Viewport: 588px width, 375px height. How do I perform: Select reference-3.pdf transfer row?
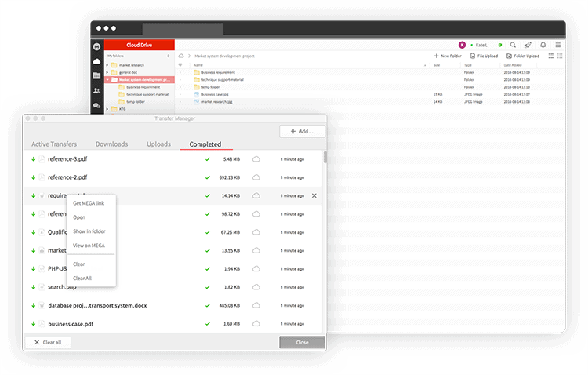click(x=173, y=159)
